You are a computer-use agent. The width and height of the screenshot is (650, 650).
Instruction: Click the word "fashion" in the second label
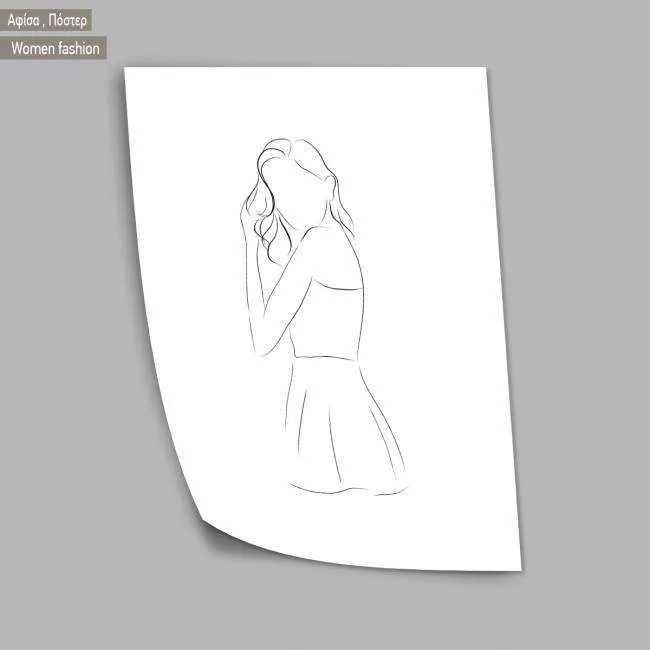click(x=78, y=48)
